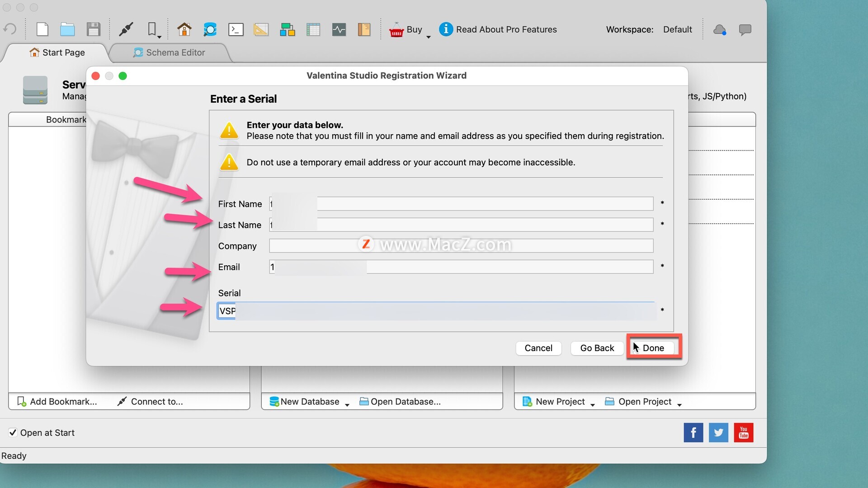
Task: Create a new document with the blank page icon
Action: (x=42, y=29)
